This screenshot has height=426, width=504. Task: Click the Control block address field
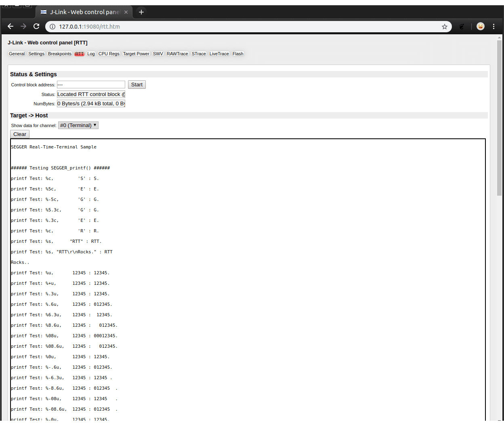tap(91, 84)
